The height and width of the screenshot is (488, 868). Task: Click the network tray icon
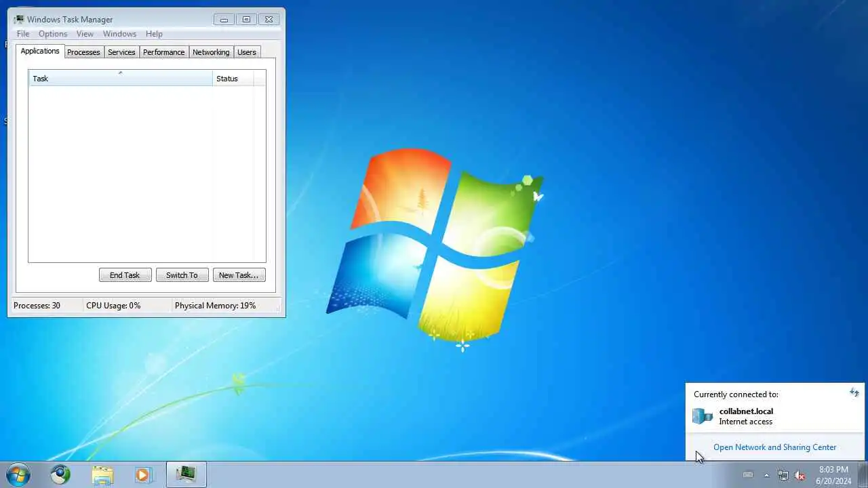[783, 475]
